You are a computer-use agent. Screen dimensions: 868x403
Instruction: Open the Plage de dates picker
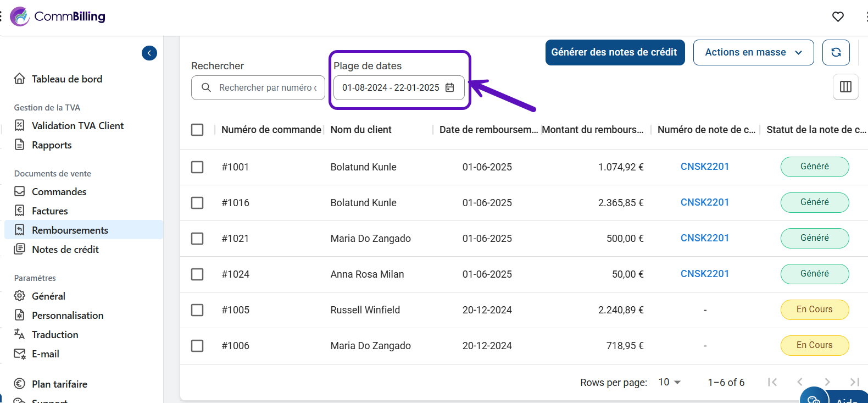click(391, 88)
